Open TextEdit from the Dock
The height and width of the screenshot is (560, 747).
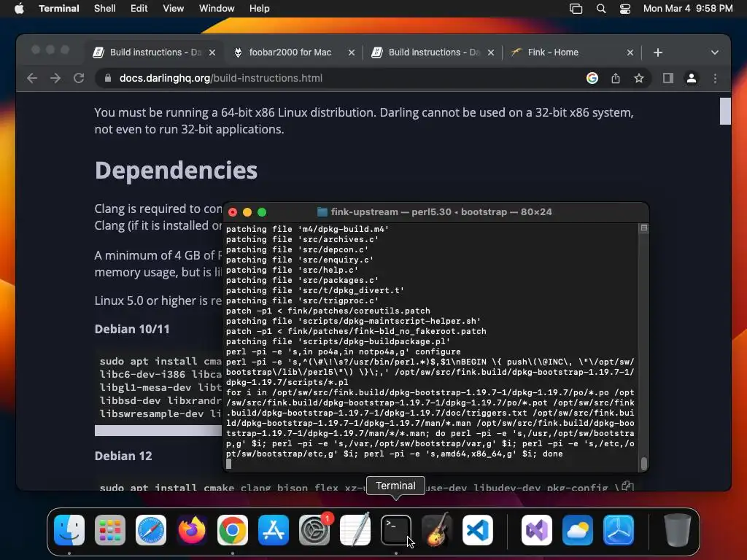(355, 530)
